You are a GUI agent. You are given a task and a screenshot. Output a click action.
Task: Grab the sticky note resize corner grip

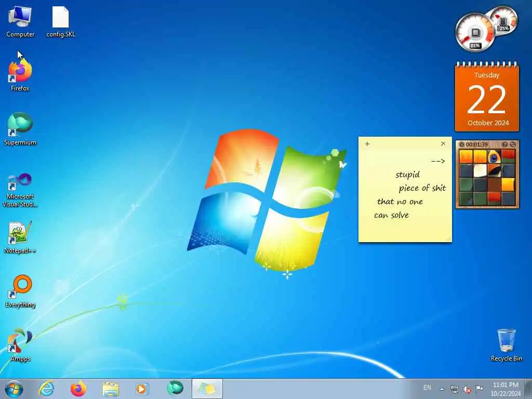[448, 239]
